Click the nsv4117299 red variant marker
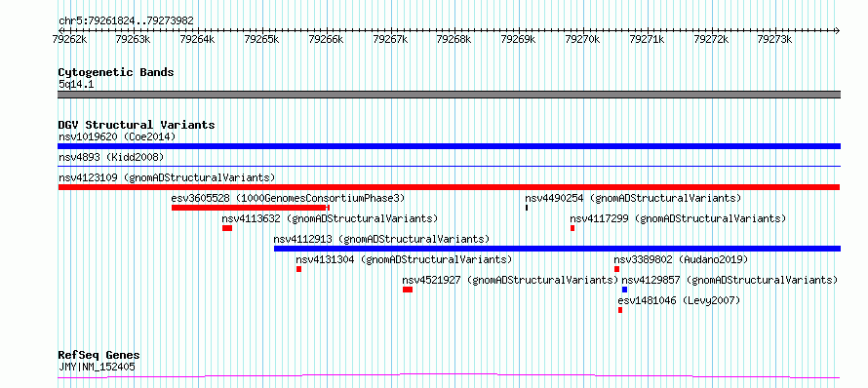The height and width of the screenshot is (388, 868). pyautogui.click(x=572, y=228)
